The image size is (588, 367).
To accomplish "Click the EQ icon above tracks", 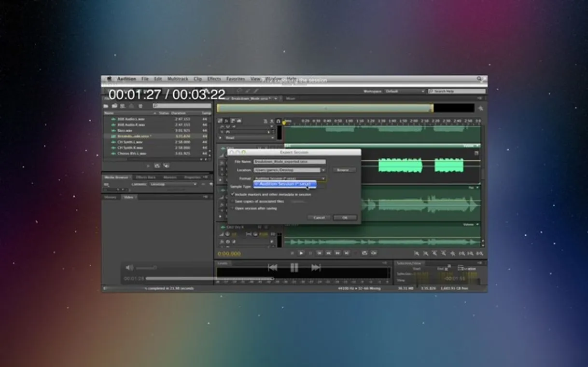I will [x=238, y=121].
